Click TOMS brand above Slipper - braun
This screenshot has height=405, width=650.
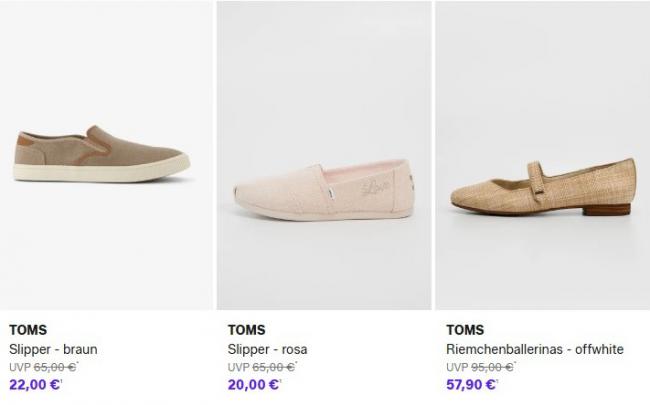(x=27, y=330)
